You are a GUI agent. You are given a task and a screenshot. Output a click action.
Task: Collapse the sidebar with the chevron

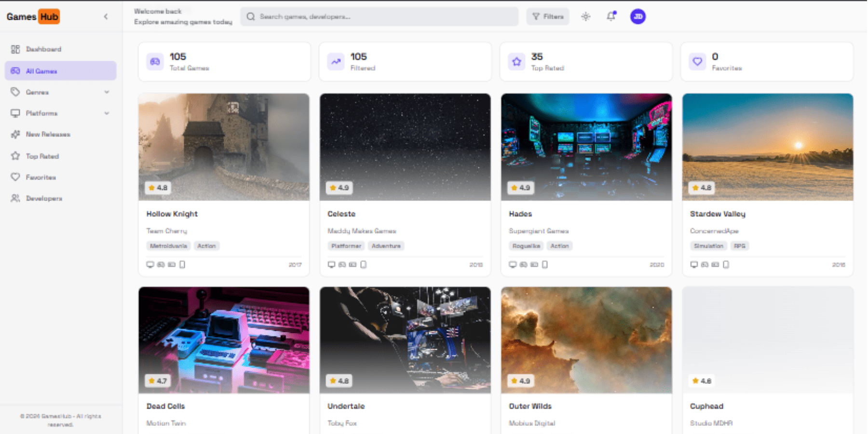pyautogui.click(x=106, y=16)
